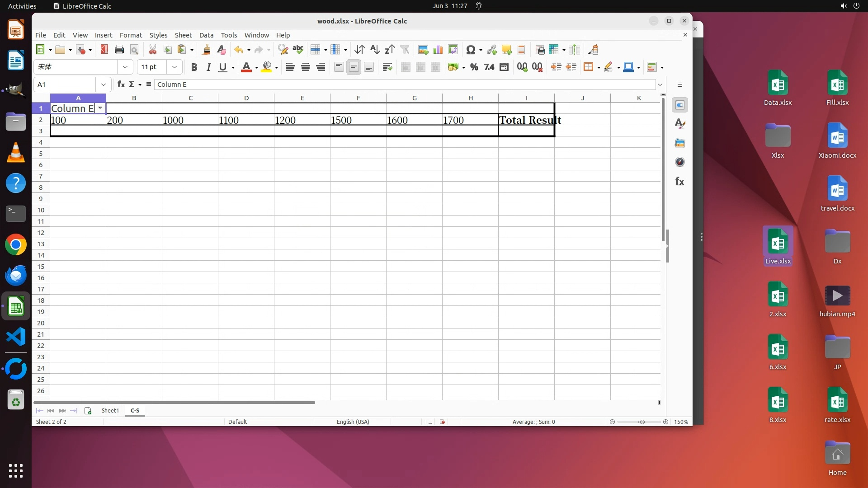Toggle Italic formatting
This screenshot has width=868, height=488.
point(208,67)
